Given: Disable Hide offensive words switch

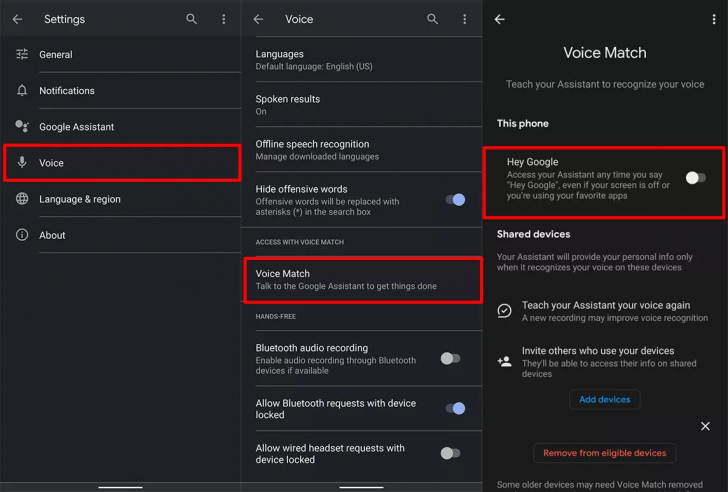Looking at the screenshot, I should [454, 200].
